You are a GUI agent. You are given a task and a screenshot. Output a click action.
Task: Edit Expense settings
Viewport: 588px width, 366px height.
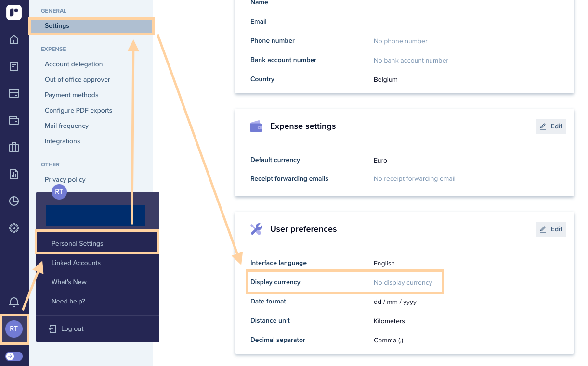(551, 126)
